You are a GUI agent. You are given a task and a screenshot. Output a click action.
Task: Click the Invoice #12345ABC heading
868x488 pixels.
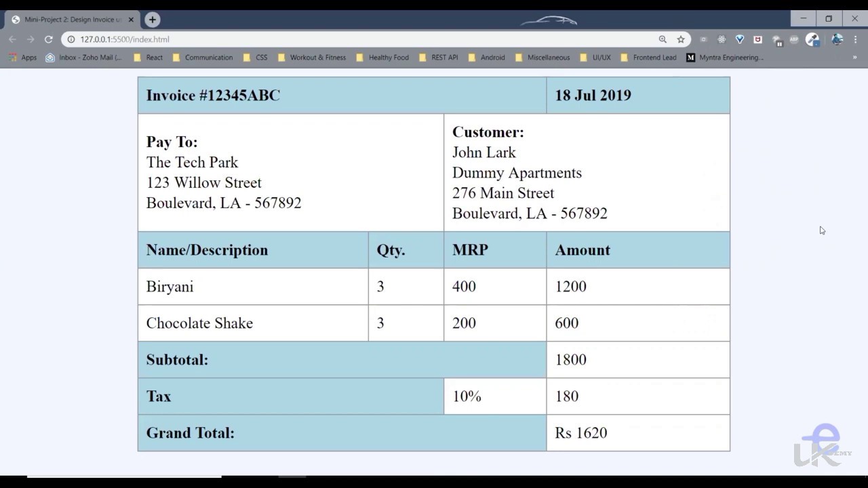click(x=213, y=96)
